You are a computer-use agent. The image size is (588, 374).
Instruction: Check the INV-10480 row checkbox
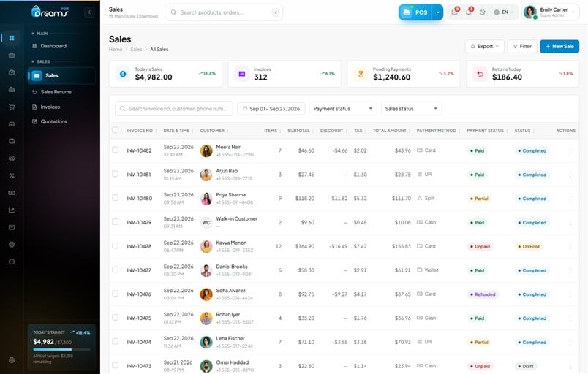(115, 198)
